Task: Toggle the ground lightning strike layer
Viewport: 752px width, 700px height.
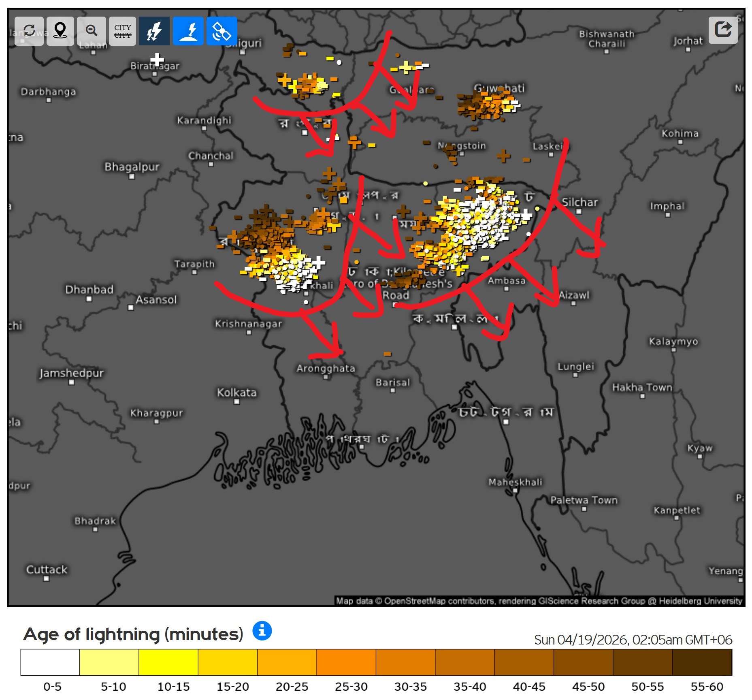Action: [x=188, y=31]
